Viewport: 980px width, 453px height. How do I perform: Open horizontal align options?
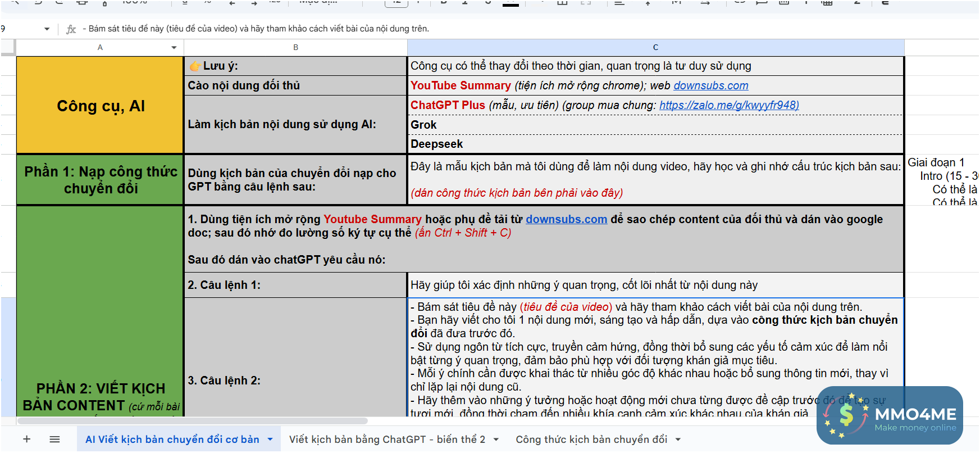pos(619,2)
